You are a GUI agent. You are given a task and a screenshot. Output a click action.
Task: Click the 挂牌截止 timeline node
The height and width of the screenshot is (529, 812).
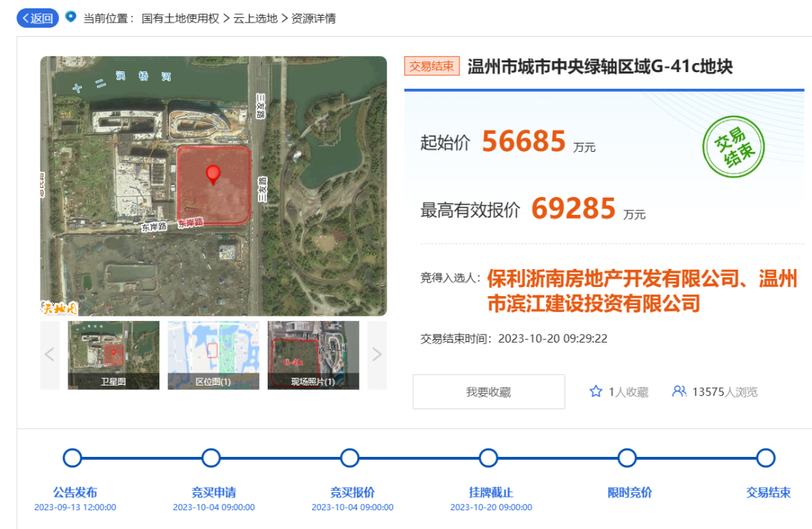tap(489, 458)
